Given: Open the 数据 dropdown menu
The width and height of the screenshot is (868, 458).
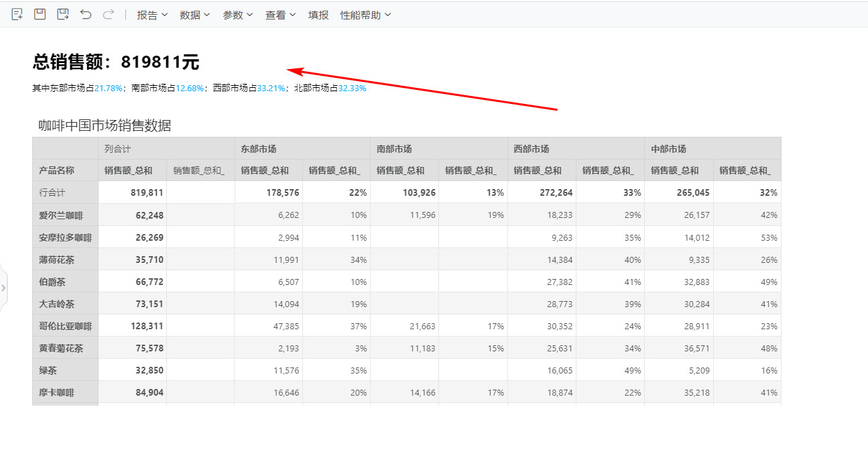Looking at the screenshot, I should pos(195,15).
